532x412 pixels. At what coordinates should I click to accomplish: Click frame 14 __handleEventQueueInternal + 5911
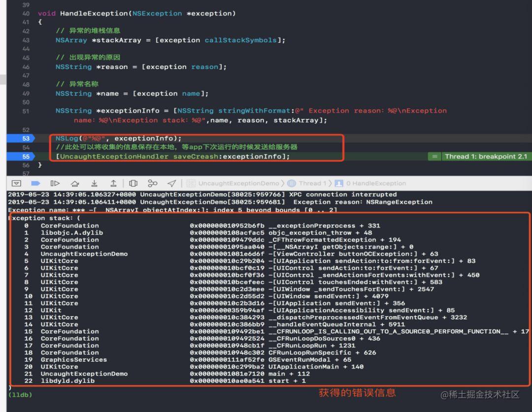pyautogui.click(x=214, y=324)
